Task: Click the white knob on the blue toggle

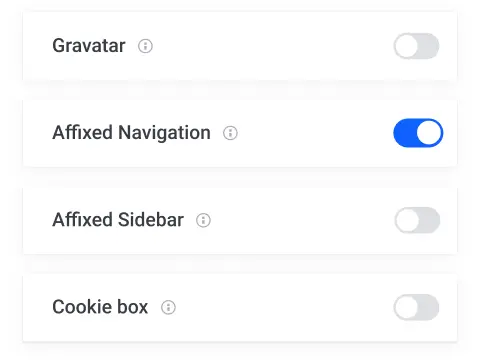Action: point(429,133)
